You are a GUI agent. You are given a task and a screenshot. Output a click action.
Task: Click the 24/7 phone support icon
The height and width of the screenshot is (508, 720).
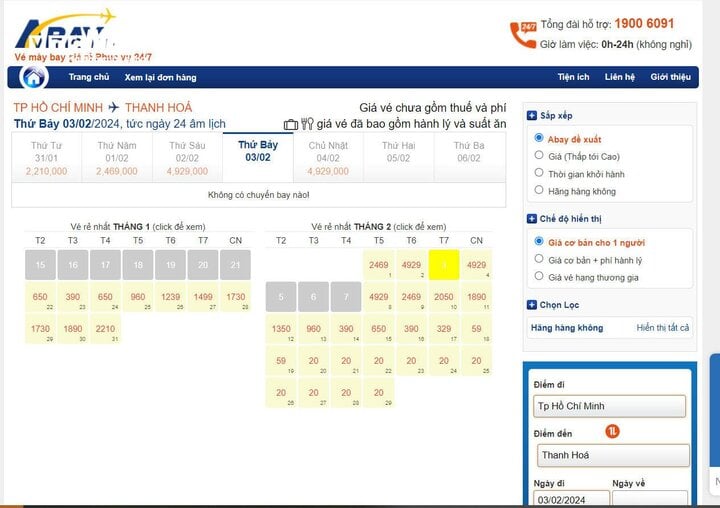click(x=523, y=34)
